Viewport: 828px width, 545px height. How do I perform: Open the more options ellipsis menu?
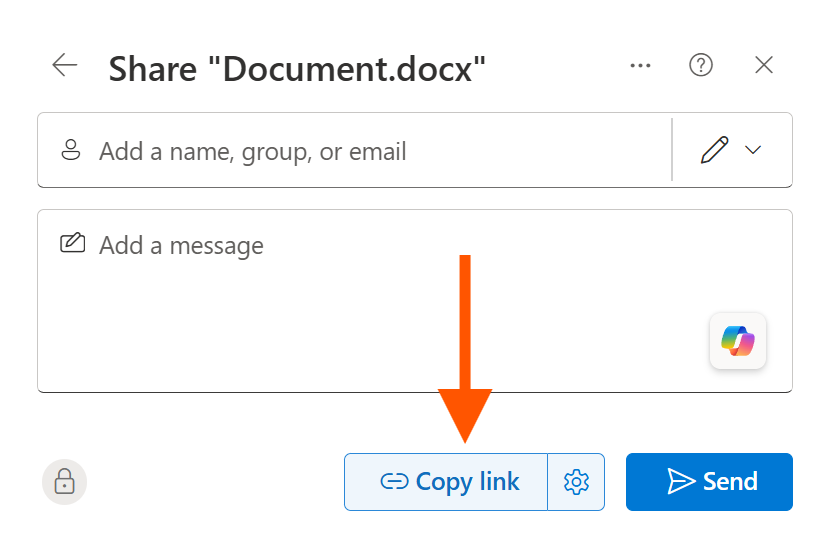click(640, 65)
